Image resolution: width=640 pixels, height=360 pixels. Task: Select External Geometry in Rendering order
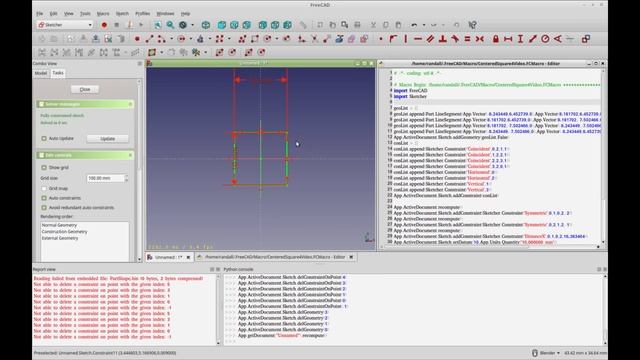[x=60, y=238]
